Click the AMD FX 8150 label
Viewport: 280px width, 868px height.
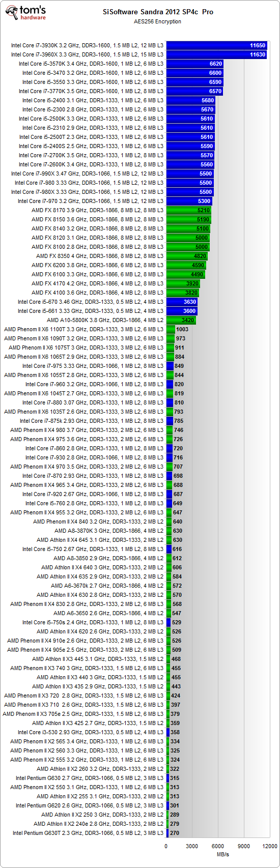98,219
